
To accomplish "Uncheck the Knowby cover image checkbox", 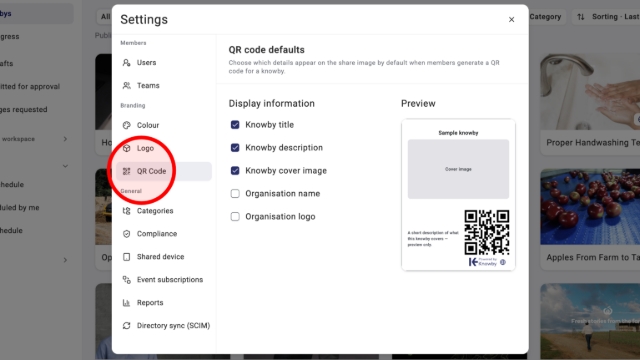I will [235, 171].
